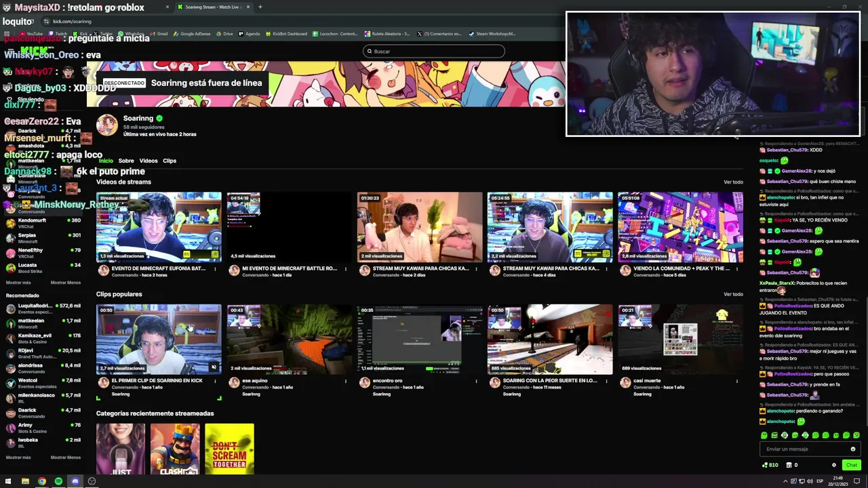Screen dimensions: 868x488
Task: Open the Steam Workshop bookmark
Action: (x=492, y=33)
